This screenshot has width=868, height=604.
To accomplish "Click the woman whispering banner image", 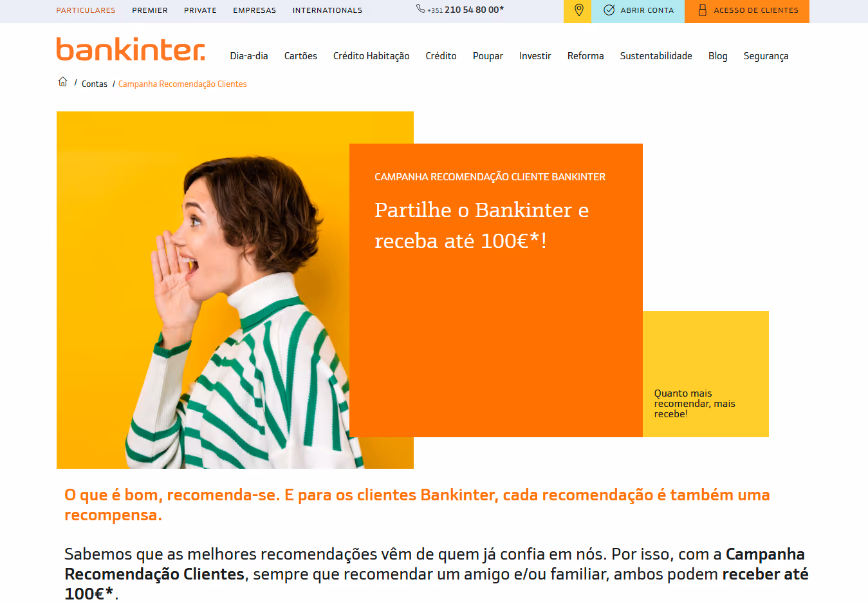I will coord(235,290).
